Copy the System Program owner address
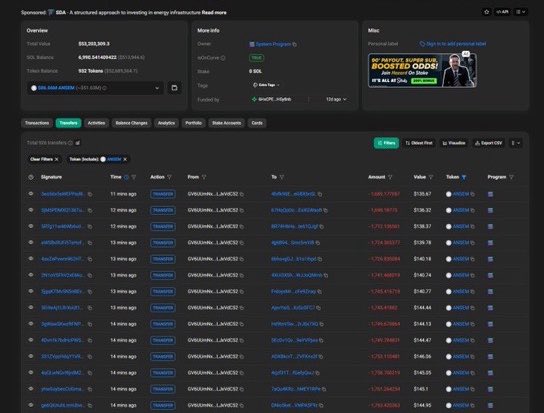Image resolution: width=544 pixels, height=413 pixels. [295, 44]
